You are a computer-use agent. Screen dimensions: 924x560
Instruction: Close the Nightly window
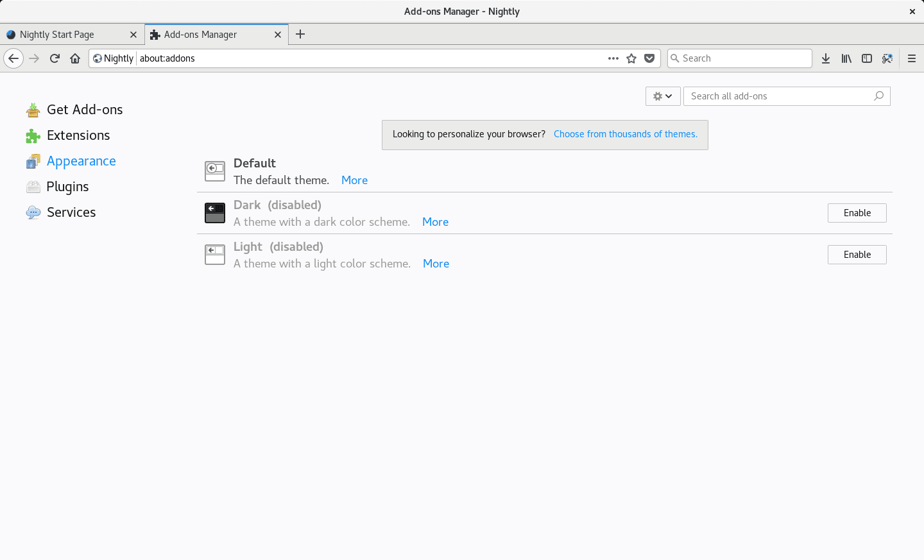click(x=912, y=12)
